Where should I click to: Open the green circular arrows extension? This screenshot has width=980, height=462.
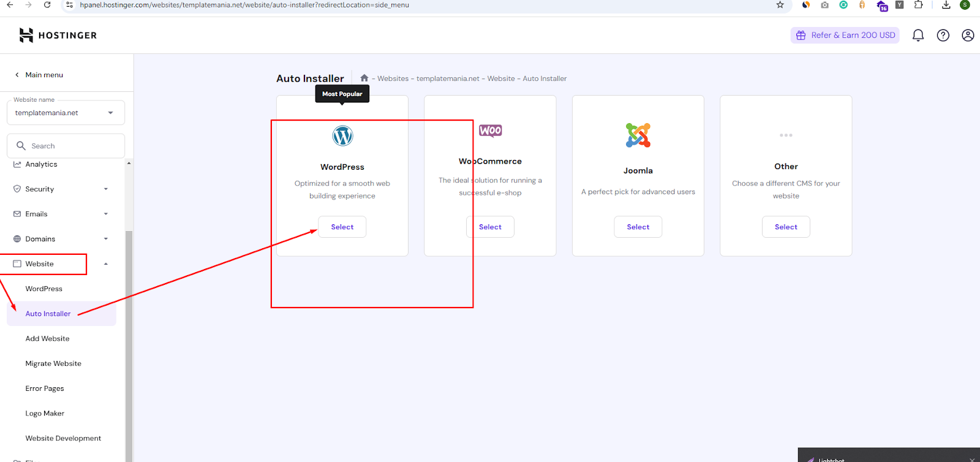tap(843, 5)
